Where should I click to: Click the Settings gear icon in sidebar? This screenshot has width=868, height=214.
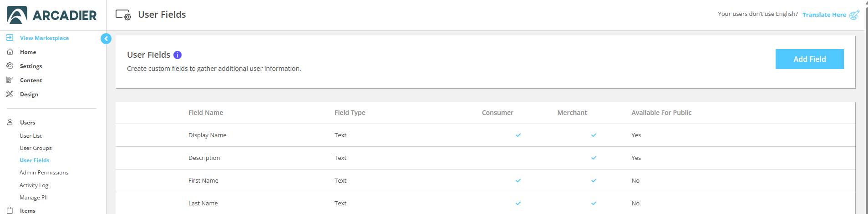coord(10,66)
